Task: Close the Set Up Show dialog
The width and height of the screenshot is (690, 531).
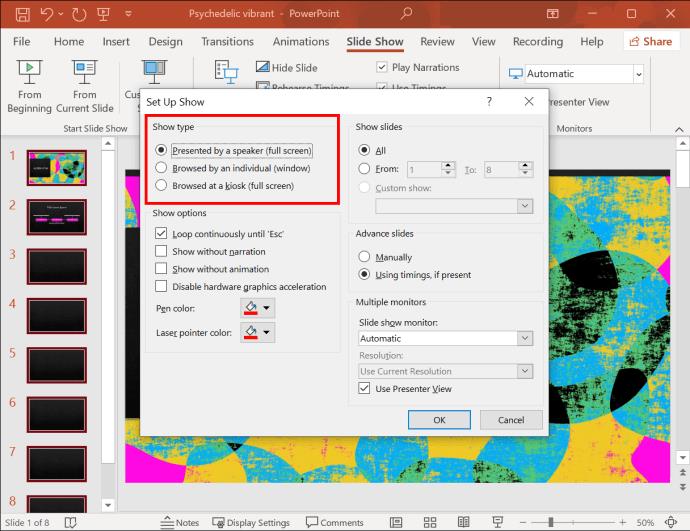Action: click(529, 102)
